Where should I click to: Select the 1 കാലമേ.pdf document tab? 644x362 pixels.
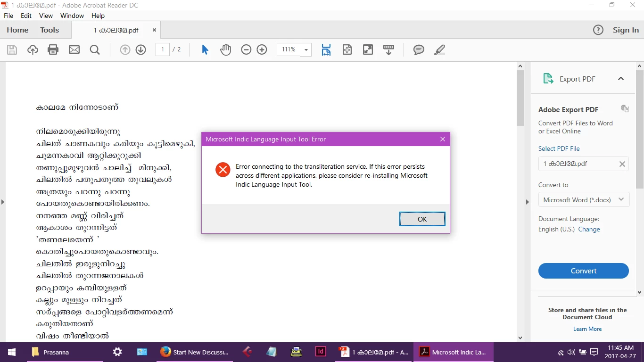tap(116, 30)
